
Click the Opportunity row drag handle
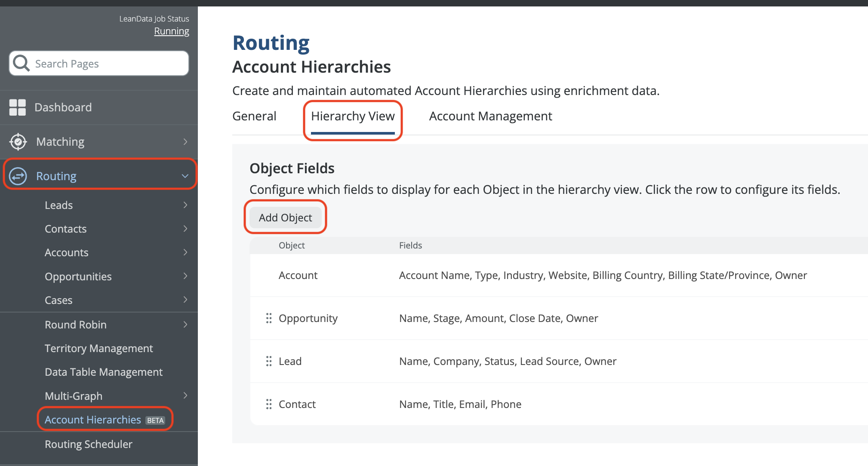pos(269,318)
